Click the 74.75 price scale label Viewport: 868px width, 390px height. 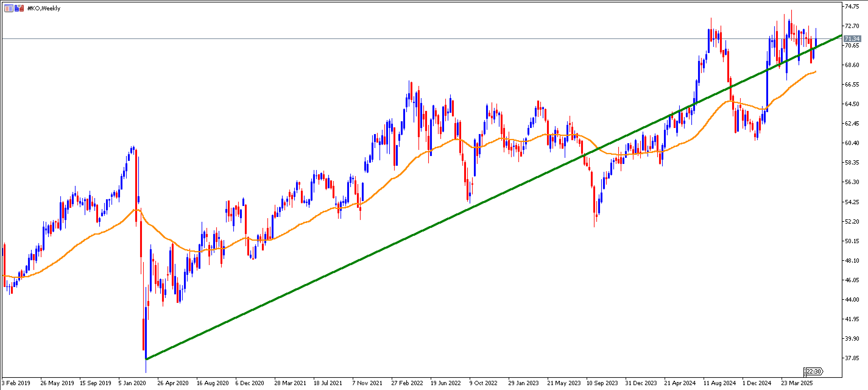tap(852, 6)
